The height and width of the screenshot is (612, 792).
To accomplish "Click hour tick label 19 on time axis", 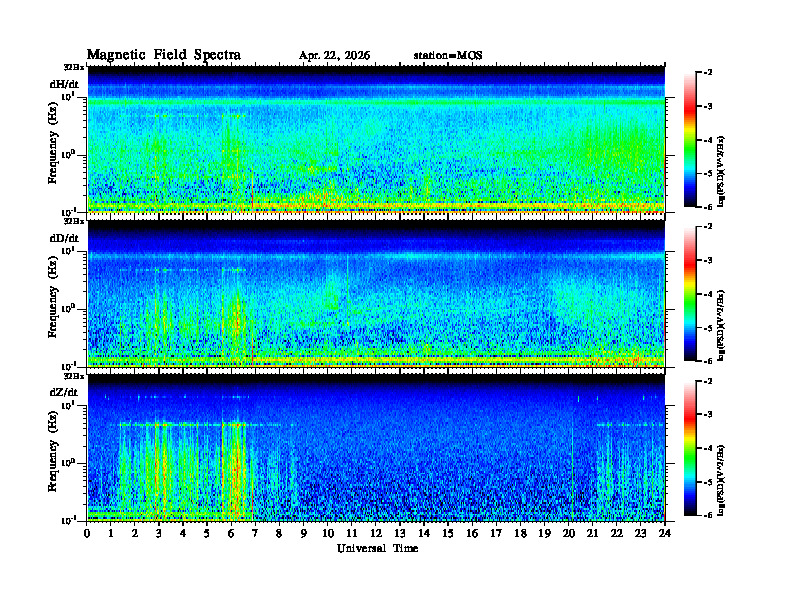I will pos(544,533).
